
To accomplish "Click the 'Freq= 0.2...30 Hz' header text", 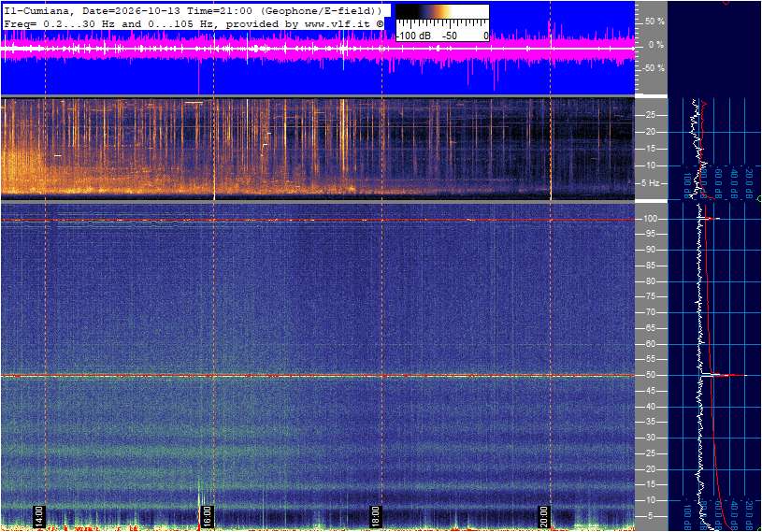I will pos(59,23).
